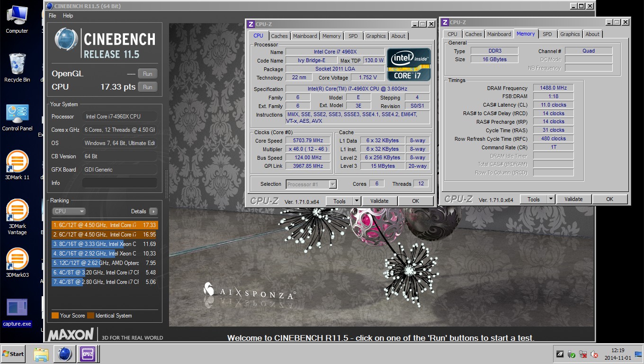Image resolution: width=644 pixels, height=364 pixels.
Task: Open the File menu in Cinebench
Action: [x=53, y=16]
